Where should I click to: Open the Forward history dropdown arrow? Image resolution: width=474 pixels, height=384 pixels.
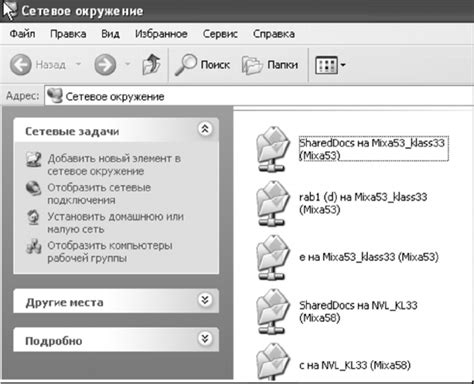pyautogui.click(x=128, y=64)
